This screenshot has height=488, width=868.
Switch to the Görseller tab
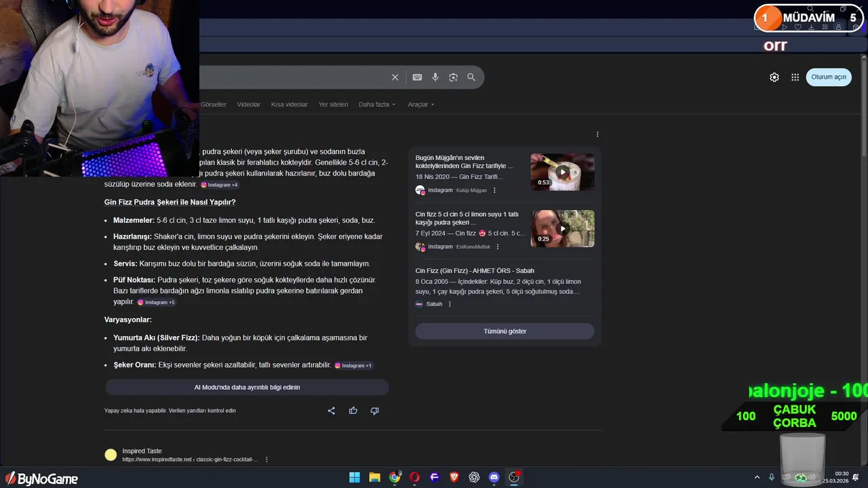pyautogui.click(x=214, y=104)
